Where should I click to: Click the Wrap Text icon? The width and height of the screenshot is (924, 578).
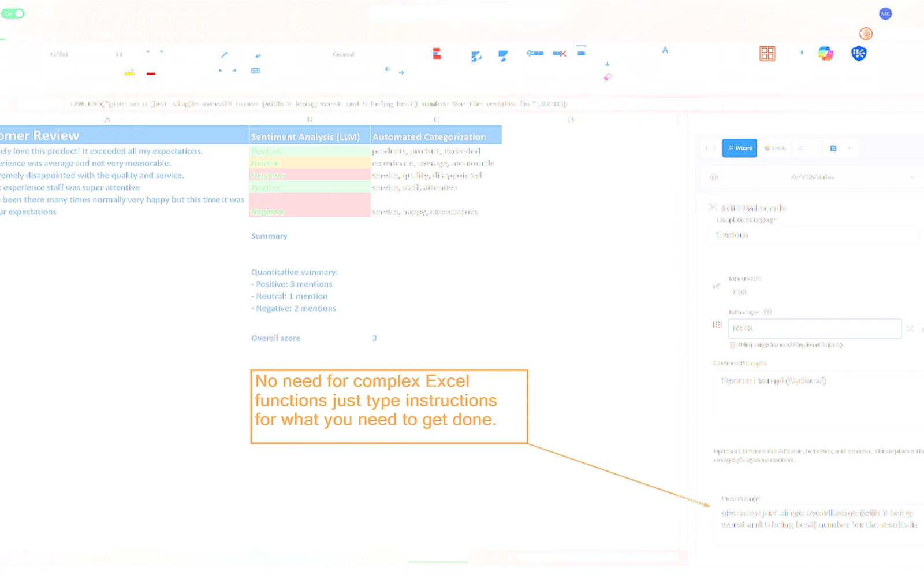(x=258, y=56)
